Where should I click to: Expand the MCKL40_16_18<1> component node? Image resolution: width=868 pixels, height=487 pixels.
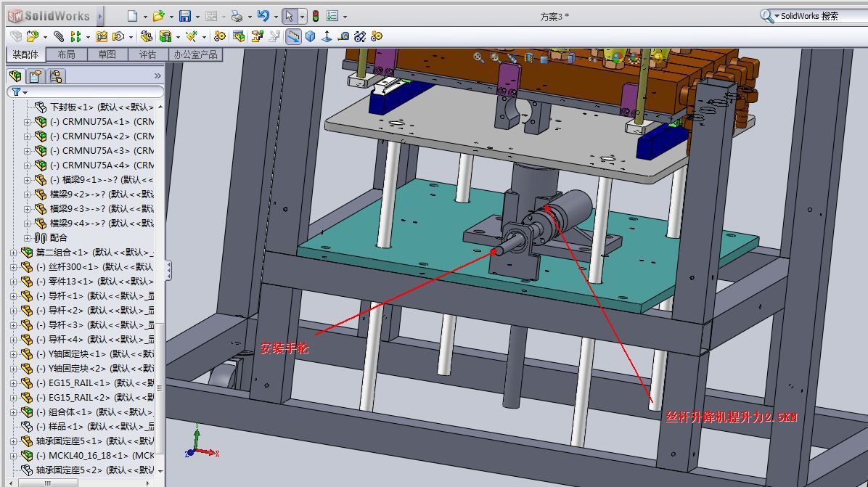tap(13, 456)
